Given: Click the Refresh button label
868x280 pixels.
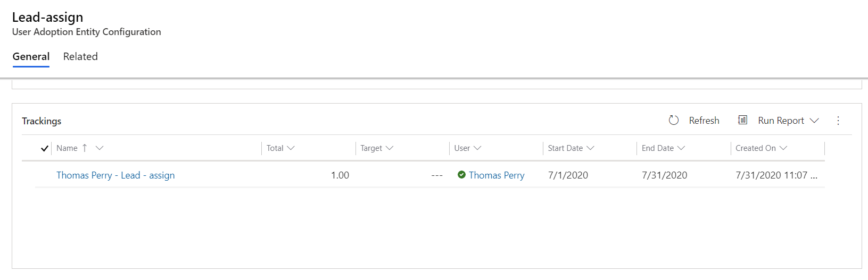Looking at the screenshot, I should point(704,121).
